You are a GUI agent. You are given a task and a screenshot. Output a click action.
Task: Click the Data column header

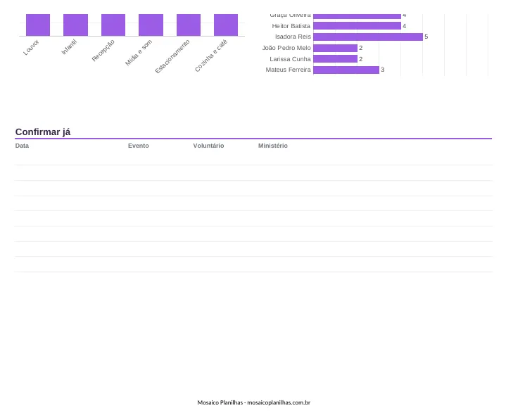tap(22, 146)
